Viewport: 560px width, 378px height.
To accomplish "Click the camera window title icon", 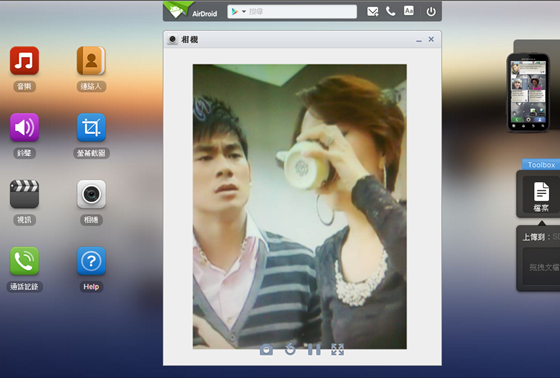I will pos(172,39).
